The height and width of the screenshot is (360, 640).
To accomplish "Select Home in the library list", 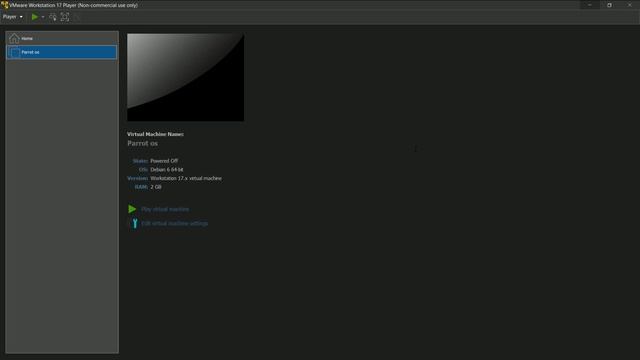I will tap(62, 38).
